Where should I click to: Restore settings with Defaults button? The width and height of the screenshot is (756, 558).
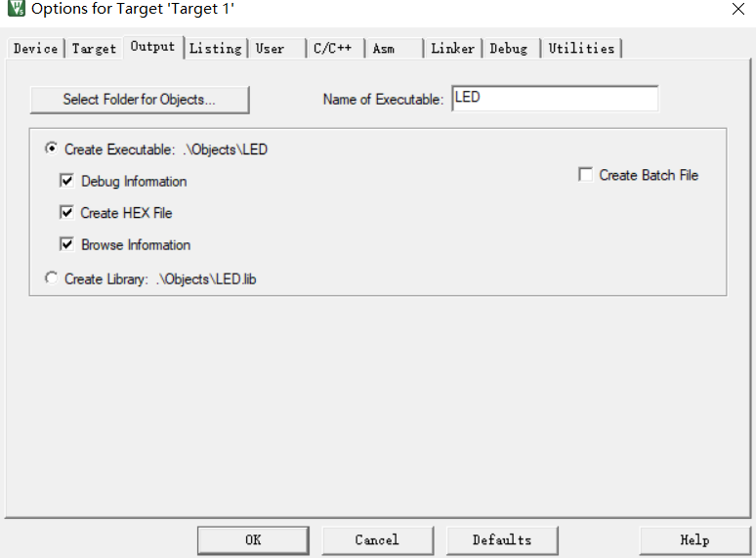502,540
